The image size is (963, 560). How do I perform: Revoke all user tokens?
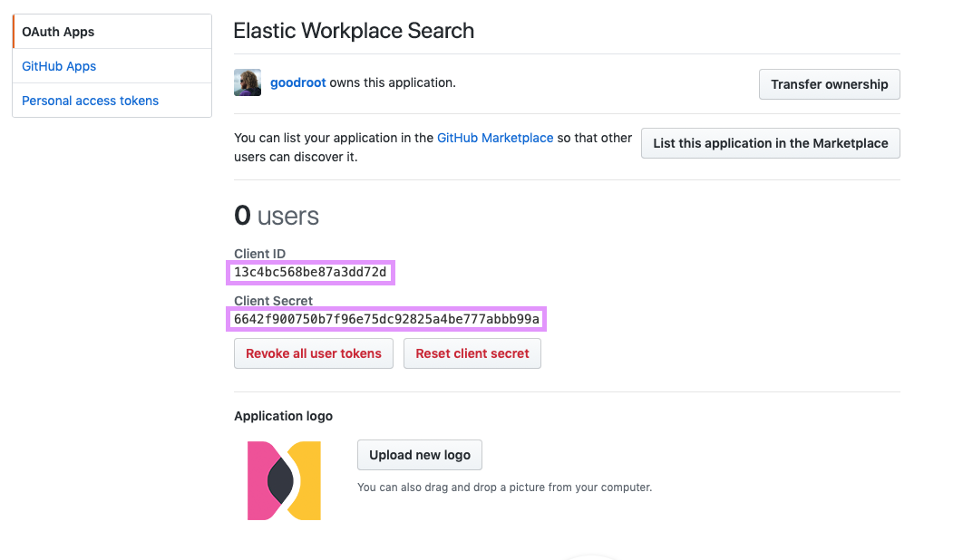click(x=313, y=353)
